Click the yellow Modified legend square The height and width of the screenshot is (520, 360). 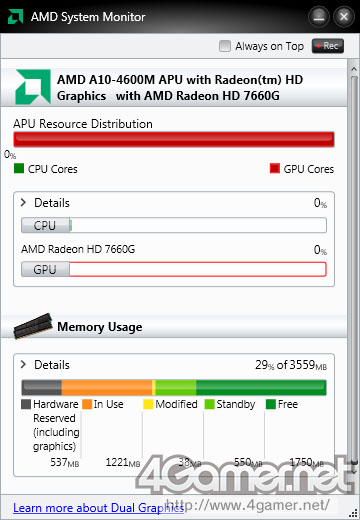point(148,404)
